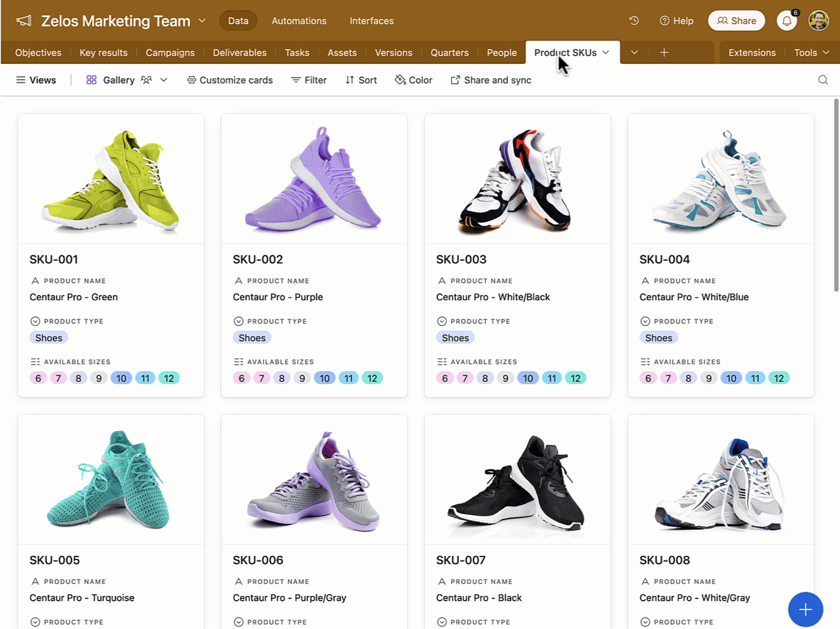
Task: Click the notifications bell icon
Action: coord(786,21)
